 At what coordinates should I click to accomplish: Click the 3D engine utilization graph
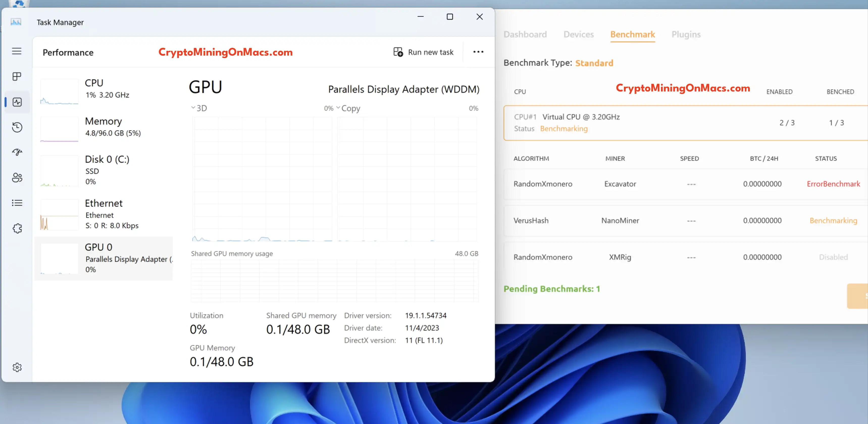pyautogui.click(x=262, y=179)
